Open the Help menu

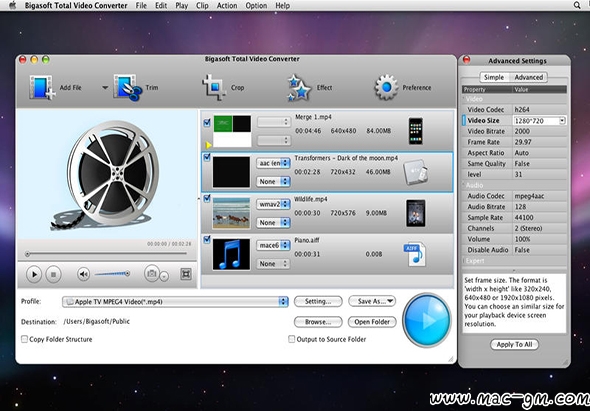click(x=283, y=5)
